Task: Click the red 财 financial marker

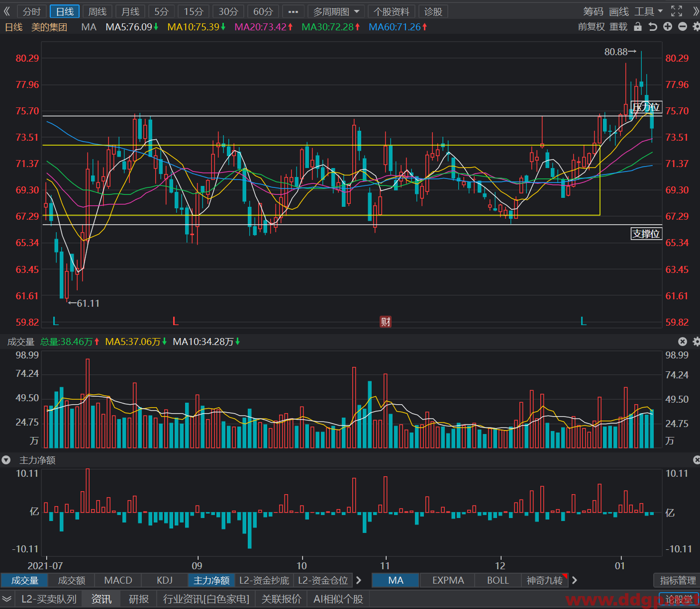Action: coord(386,322)
